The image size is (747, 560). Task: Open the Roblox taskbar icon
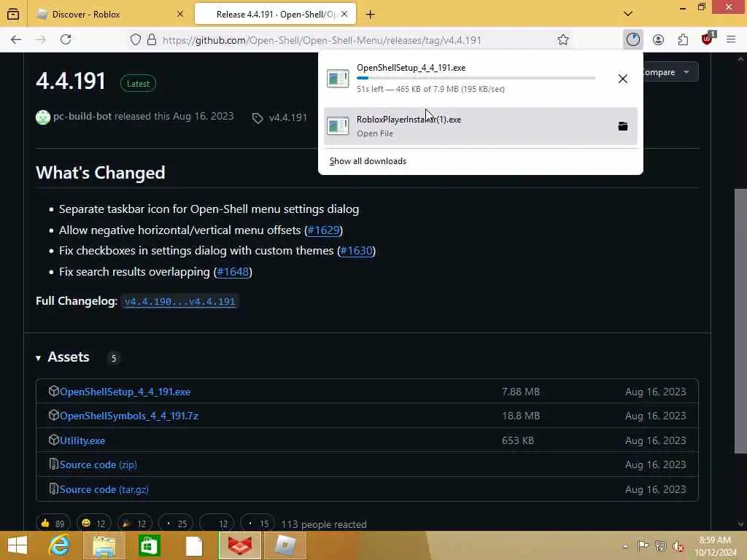[285, 545]
